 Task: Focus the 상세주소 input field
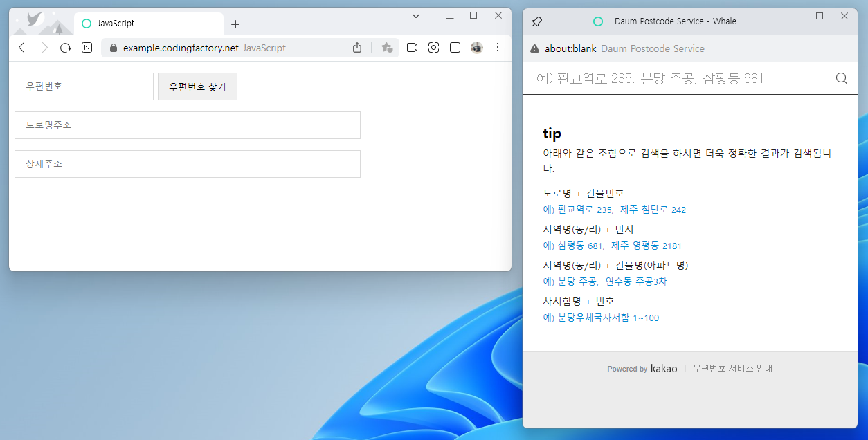click(188, 164)
